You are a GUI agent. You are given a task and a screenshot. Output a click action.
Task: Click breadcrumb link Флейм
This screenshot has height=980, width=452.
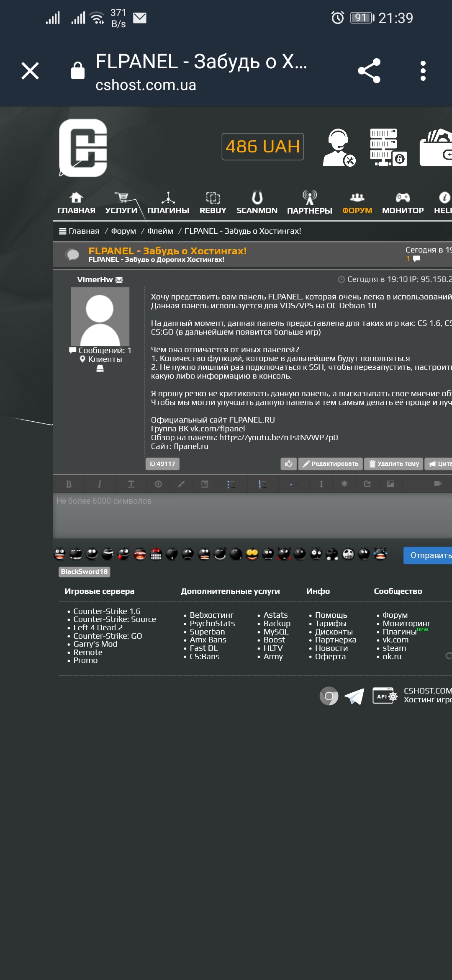[x=160, y=231]
